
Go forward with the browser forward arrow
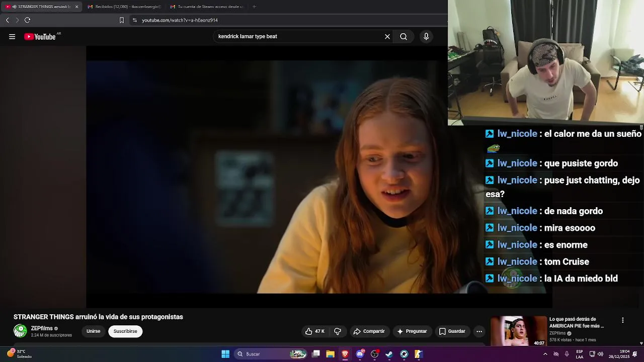coord(17,20)
